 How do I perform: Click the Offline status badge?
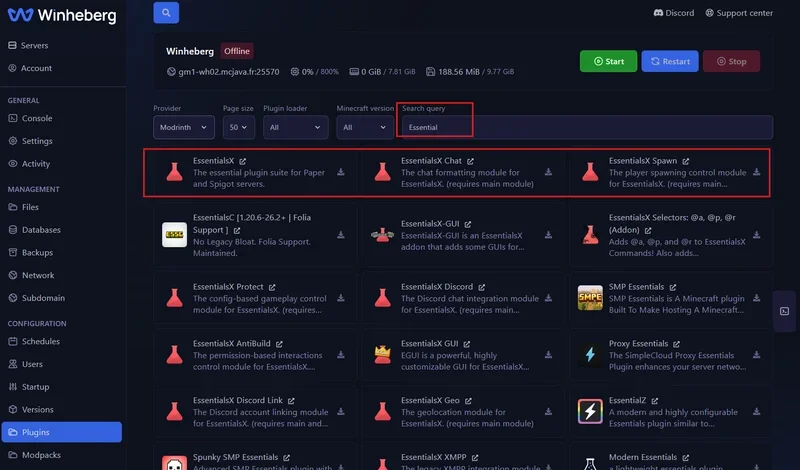click(237, 51)
